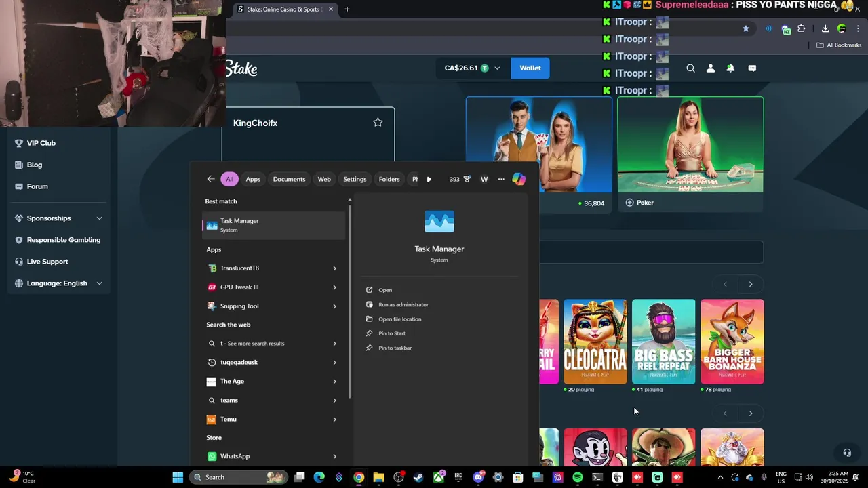Open File Explorer from taskbar
The image size is (868, 488).
pyautogui.click(x=378, y=477)
